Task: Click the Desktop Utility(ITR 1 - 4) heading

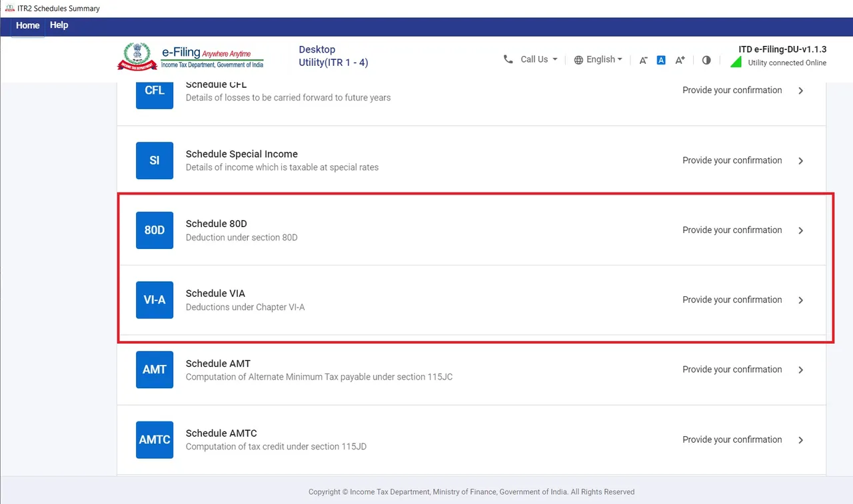Action: (333, 56)
